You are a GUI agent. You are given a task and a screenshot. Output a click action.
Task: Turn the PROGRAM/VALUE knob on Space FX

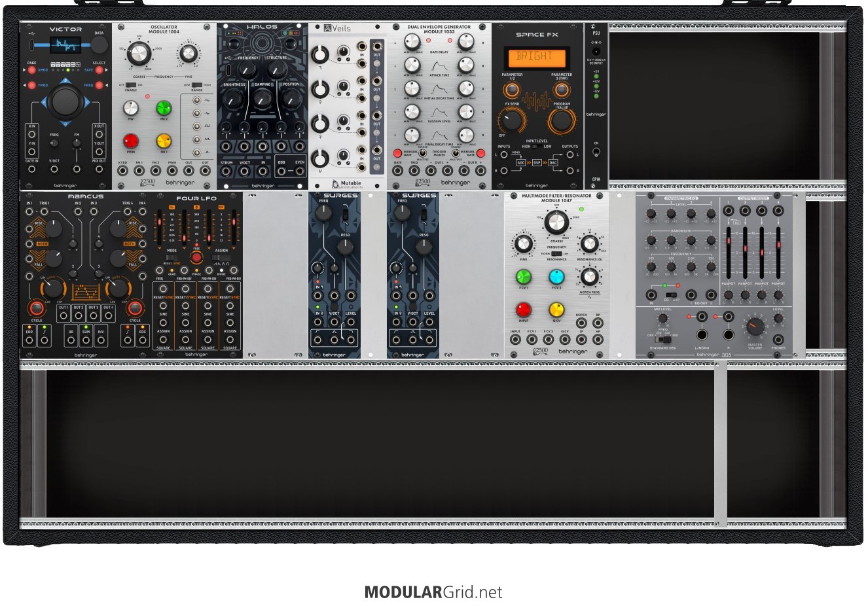561,120
